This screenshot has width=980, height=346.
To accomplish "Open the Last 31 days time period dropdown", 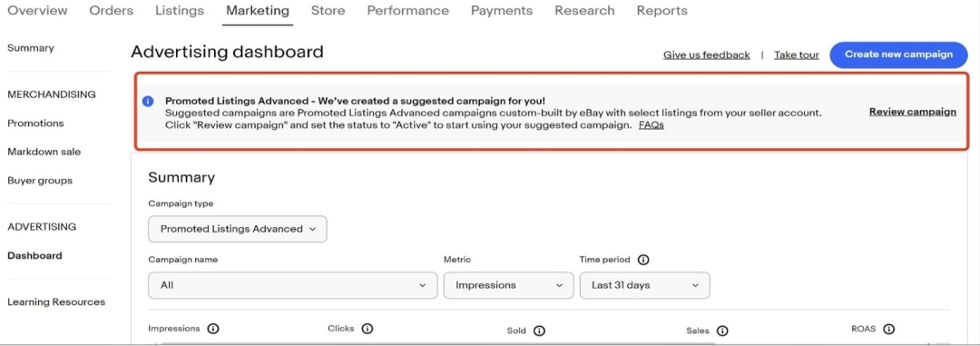I will point(644,285).
